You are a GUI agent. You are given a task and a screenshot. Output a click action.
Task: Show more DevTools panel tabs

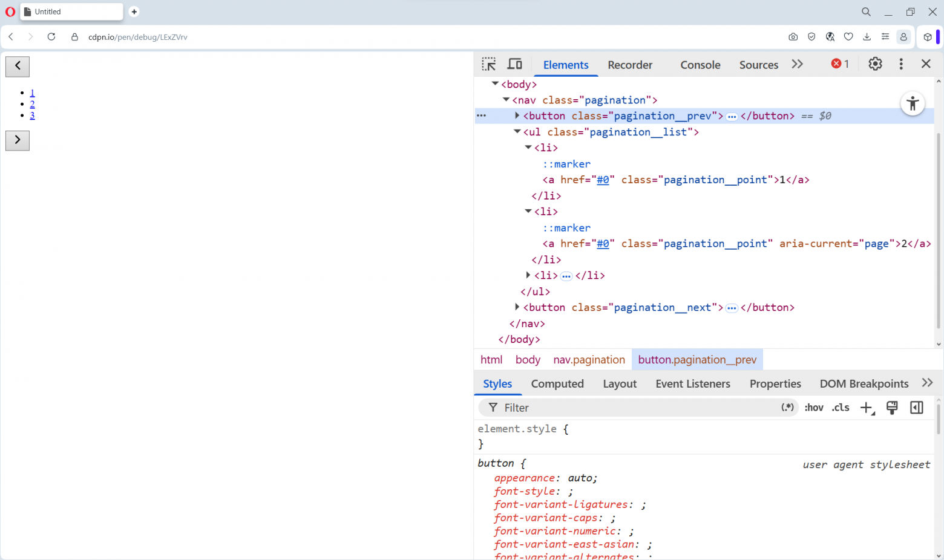798,64
